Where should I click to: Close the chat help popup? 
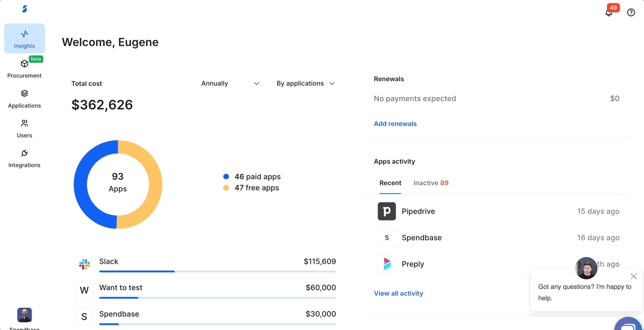pyautogui.click(x=634, y=276)
